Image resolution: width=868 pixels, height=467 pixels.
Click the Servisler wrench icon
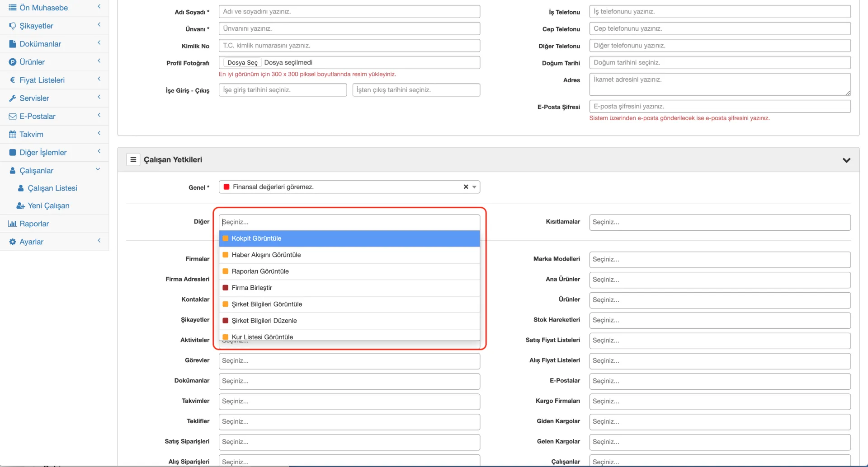[x=13, y=98]
